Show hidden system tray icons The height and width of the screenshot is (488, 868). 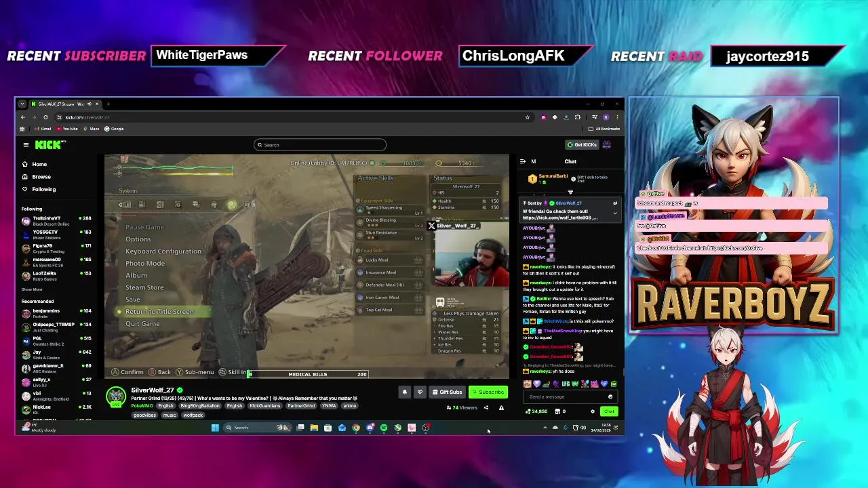pyautogui.click(x=545, y=428)
